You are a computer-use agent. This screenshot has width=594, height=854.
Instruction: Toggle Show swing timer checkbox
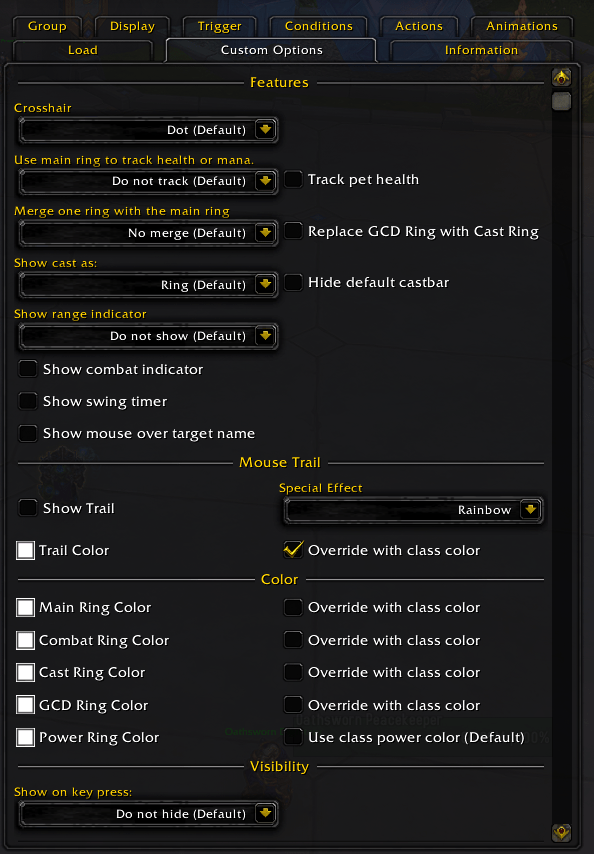pyautogui.click(x=27, y=401)
